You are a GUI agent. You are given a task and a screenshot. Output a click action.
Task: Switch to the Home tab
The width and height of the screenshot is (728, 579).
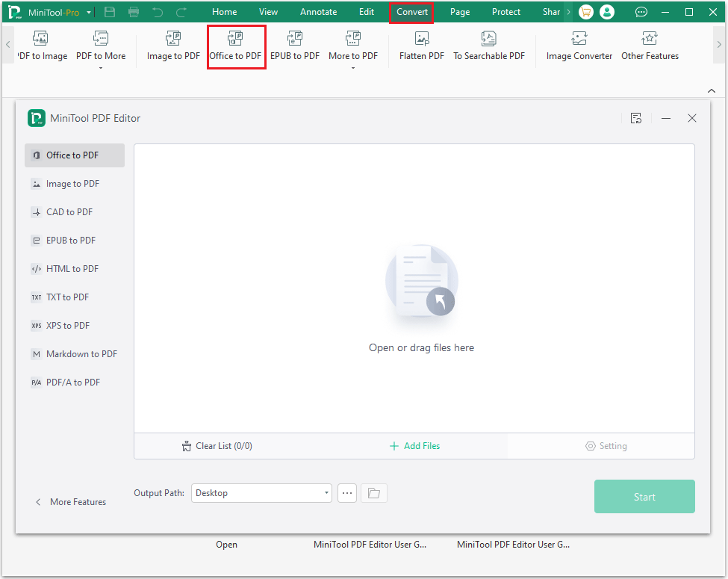[x=225, y=12]
